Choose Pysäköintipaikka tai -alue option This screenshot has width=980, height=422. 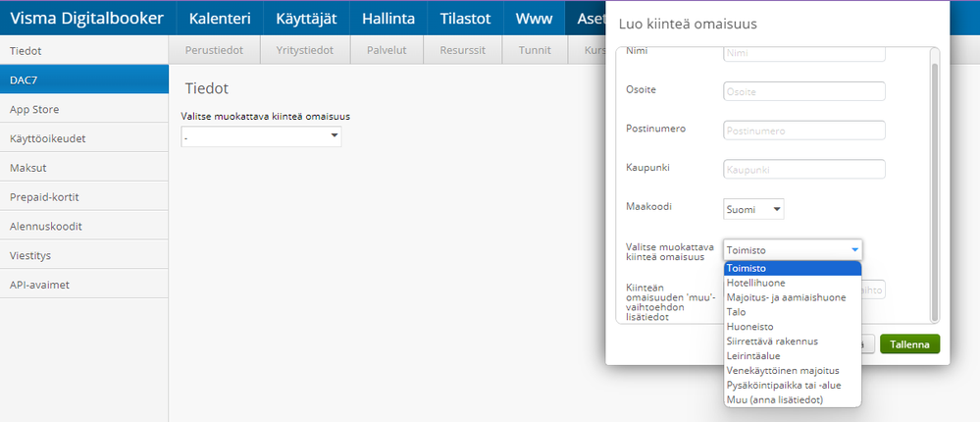click(793, 385)
